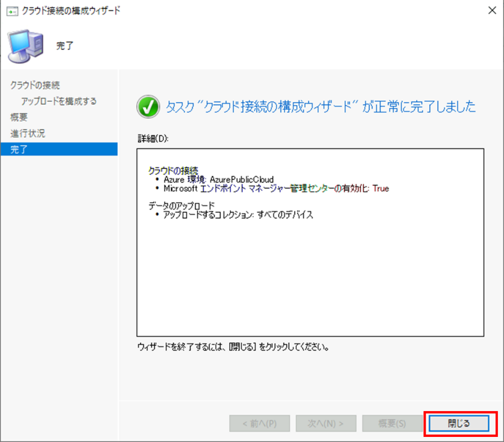
Task: Click the アップロードするコレクション: すべてのデバイス line
Action: tap(238, 215)
